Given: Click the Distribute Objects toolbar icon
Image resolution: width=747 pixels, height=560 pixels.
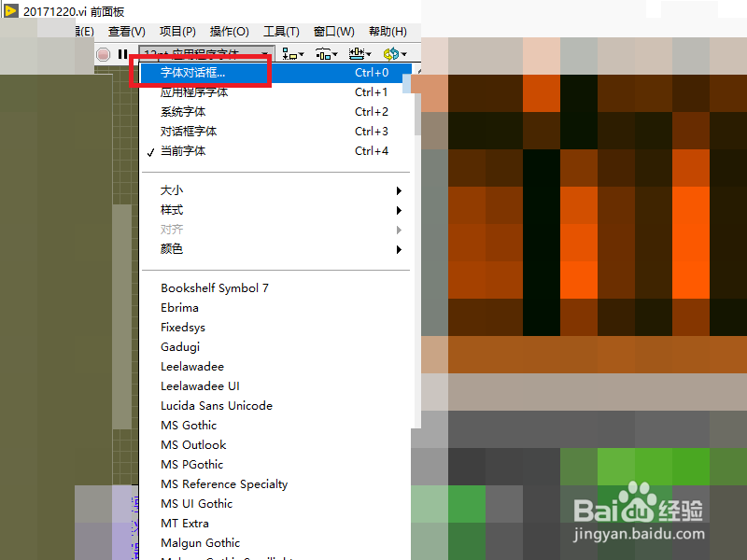Looking at the screenshot, I should [325, 53].
